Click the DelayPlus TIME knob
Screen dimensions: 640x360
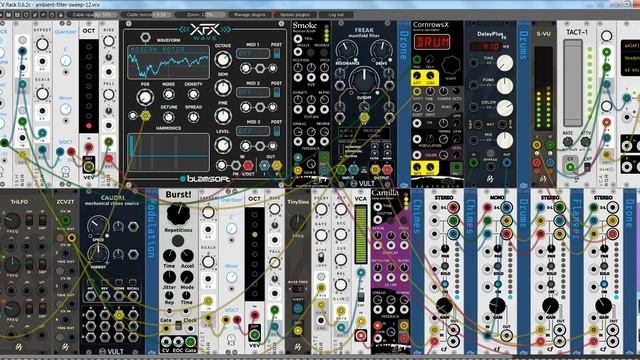click(505, 62)
